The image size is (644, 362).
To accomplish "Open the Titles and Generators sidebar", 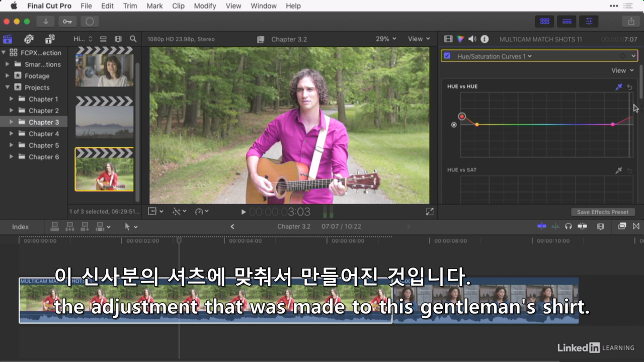I will click(x=49, y=39).
